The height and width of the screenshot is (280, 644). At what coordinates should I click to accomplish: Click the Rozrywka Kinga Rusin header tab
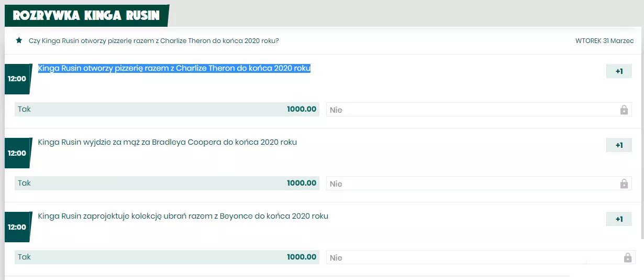pyautogui.click(x=86, y=15)
